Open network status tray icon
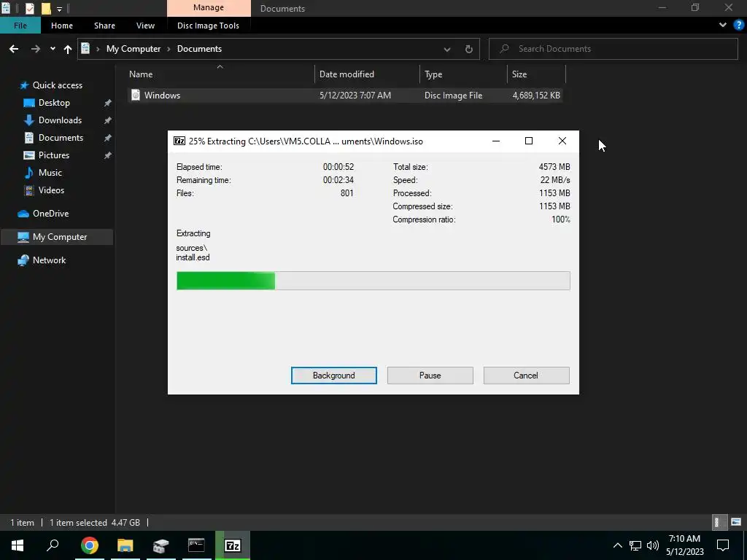The height and width of the screenshot is (560, 747). [x=635, y=545]
